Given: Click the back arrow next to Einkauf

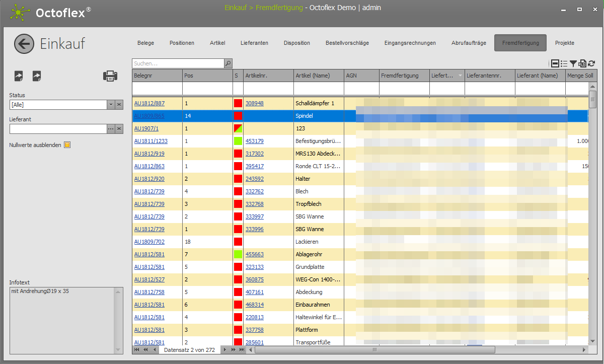Looking at the screenshot, I should tap(24, 44).
